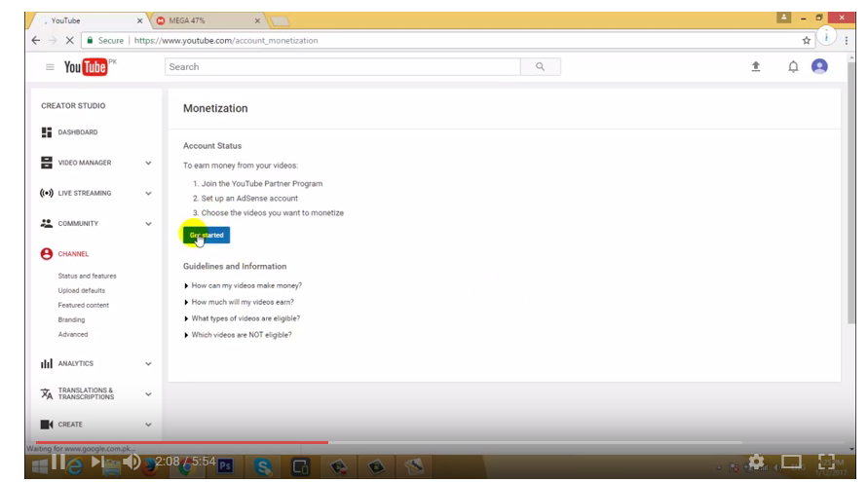Screen dimensions: 868x482
Task: Open the account avatar menu
Action: pyautogui.click(x=819, y=66)
